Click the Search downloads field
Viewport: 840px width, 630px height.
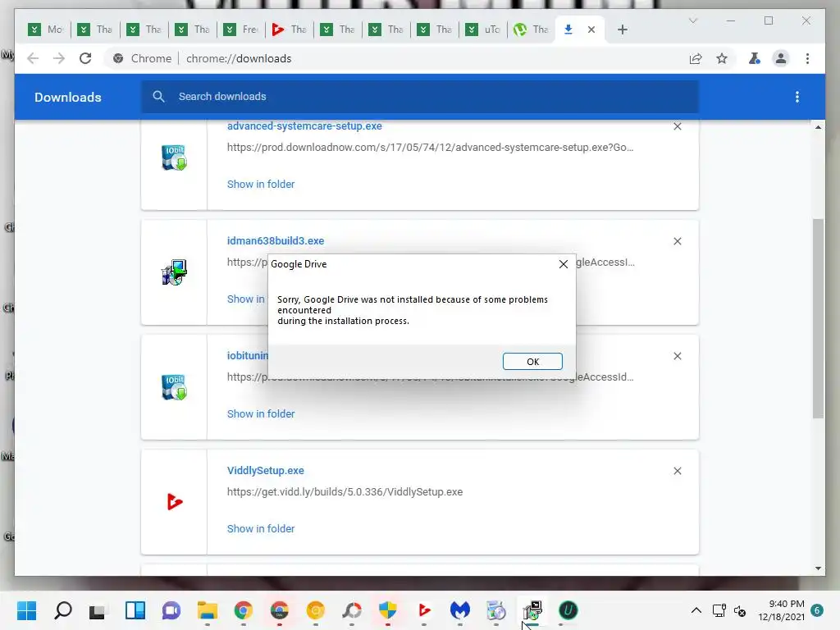click(x=419, y=97)
